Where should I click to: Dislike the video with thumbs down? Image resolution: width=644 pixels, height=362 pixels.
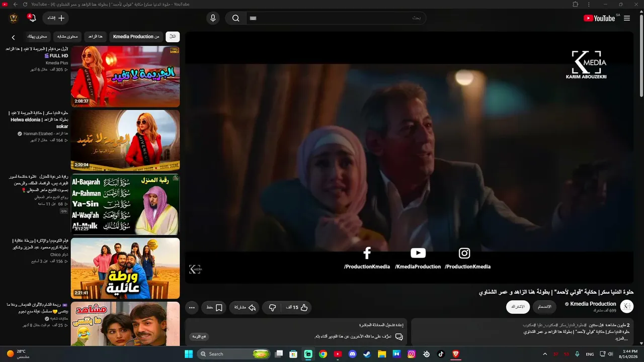click(x=272, y=308)
